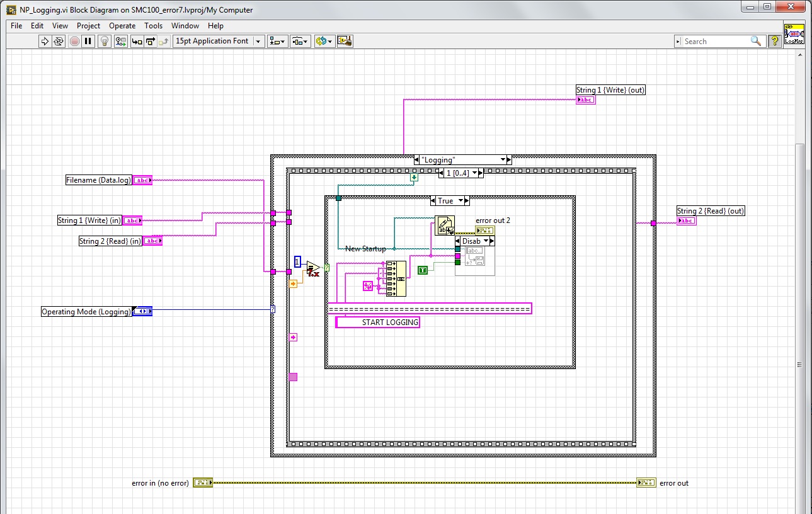Click the Step Out button
812x514 pixels.
point(164,41)
